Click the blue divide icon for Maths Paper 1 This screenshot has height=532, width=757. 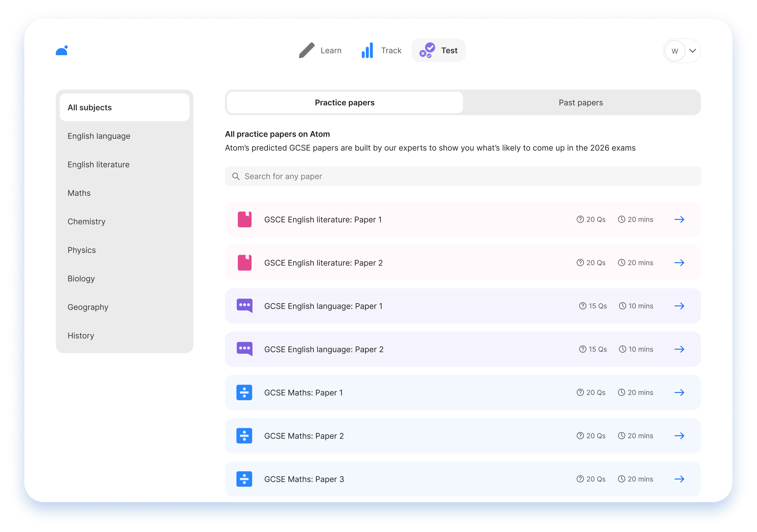(x=244, y=393)
